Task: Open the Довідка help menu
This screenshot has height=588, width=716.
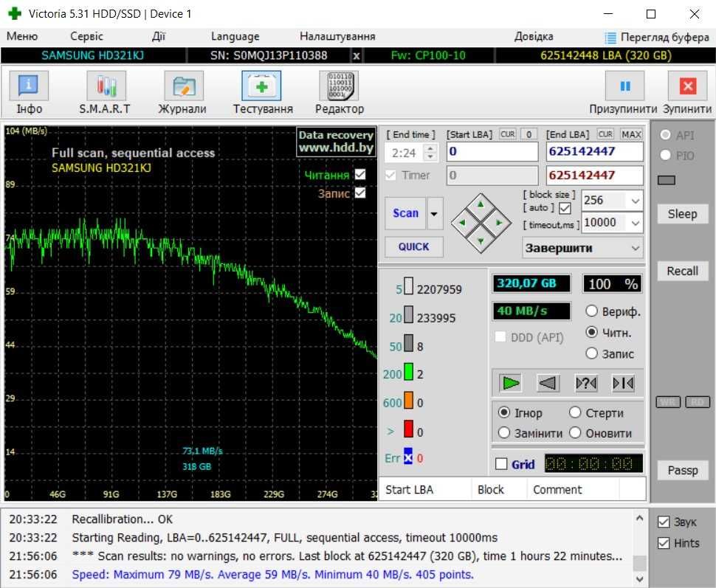Action: pos(534,37)
